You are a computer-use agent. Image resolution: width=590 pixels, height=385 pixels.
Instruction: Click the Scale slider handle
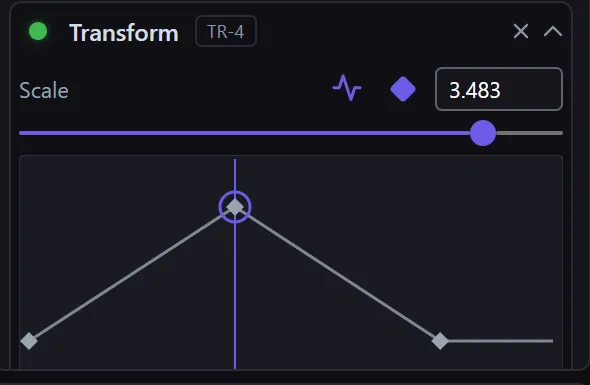coord(483,133)
